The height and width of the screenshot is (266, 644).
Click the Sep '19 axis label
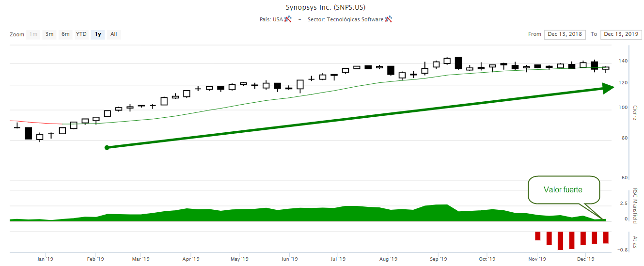click(x=438, y=259)
